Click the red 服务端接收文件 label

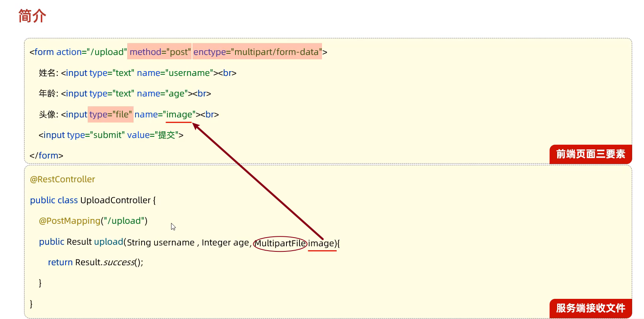point(590,308)
